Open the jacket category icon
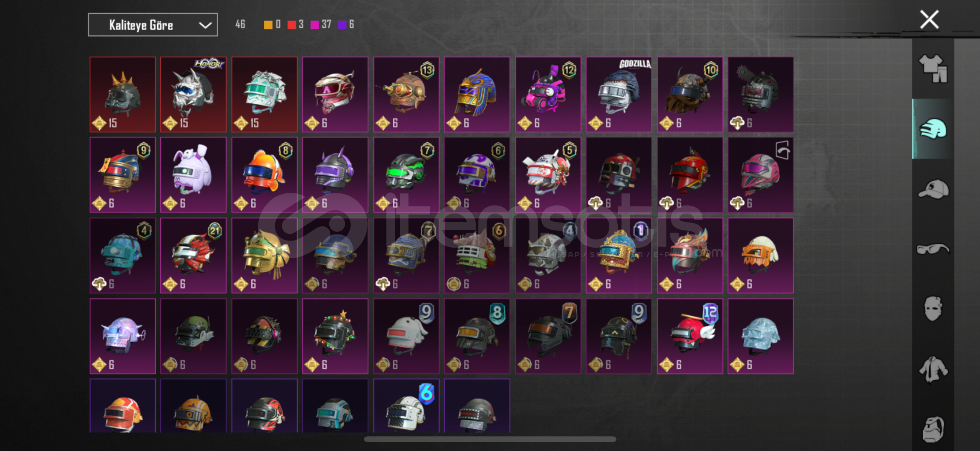Image resolution: width=980 pixels, height=451 pixels. [933, 370]
